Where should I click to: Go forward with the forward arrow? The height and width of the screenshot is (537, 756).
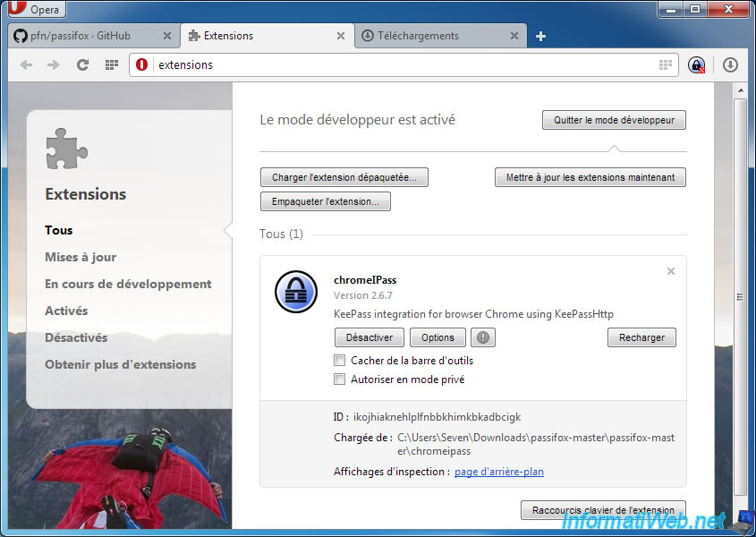54,64
